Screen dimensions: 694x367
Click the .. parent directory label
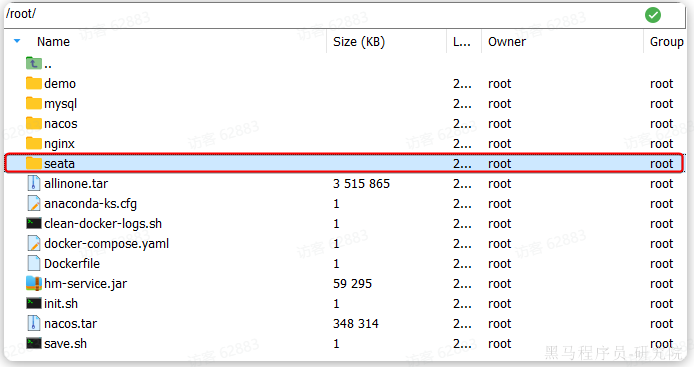[48, 66]
